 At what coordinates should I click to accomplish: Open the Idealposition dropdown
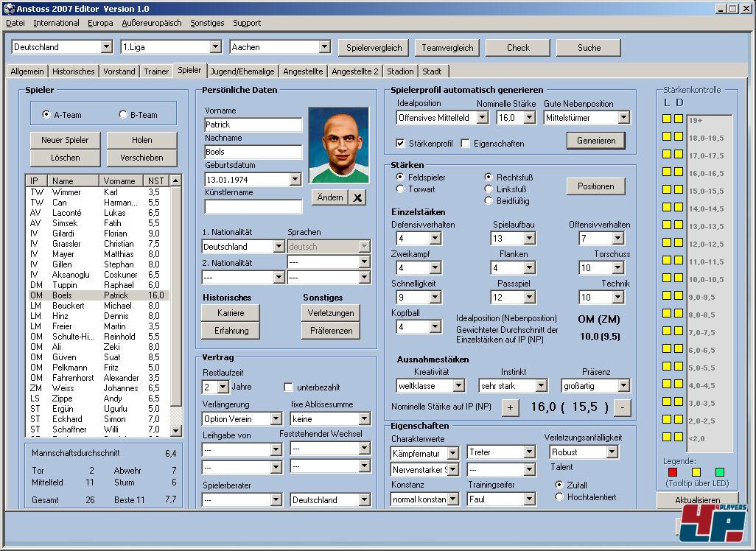[x=482, y=118]
